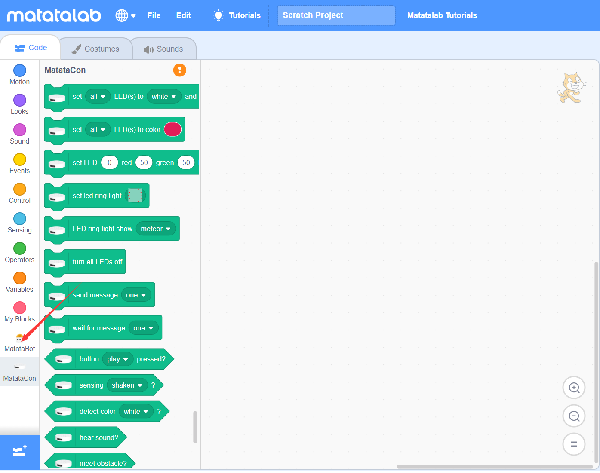Open the Edit menu

(184, 15)
